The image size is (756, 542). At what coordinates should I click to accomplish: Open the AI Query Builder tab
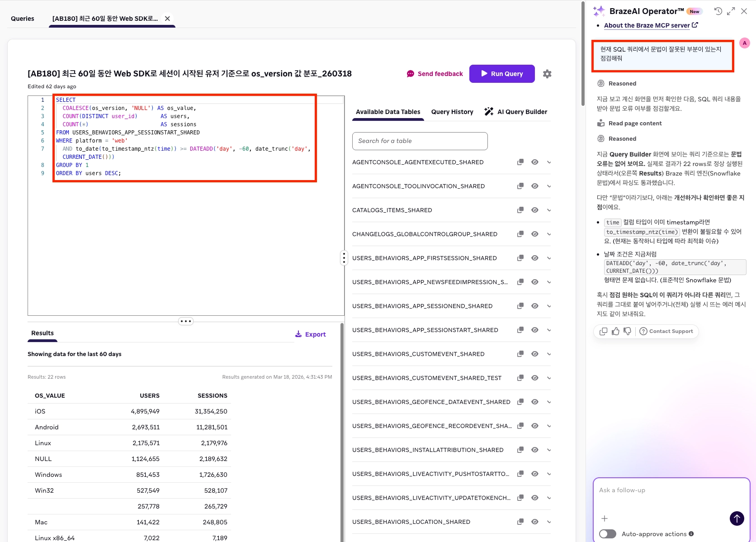[516, 112]
